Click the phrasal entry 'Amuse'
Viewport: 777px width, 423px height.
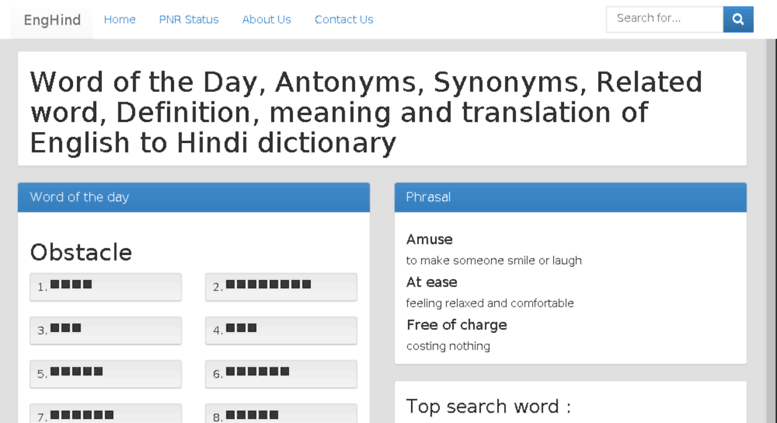coord(429,240)
